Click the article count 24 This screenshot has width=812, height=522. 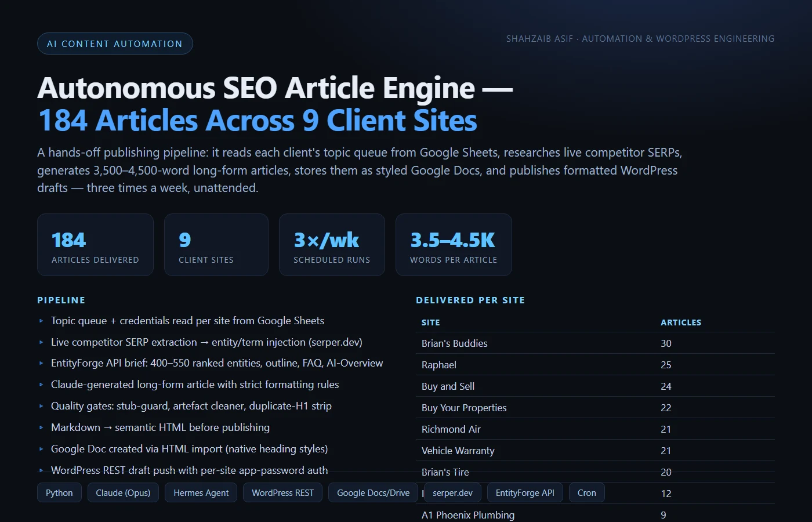(666, 386)
